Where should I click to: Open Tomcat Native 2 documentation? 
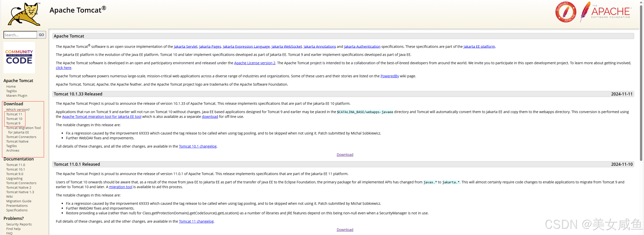tap(19, 187)
